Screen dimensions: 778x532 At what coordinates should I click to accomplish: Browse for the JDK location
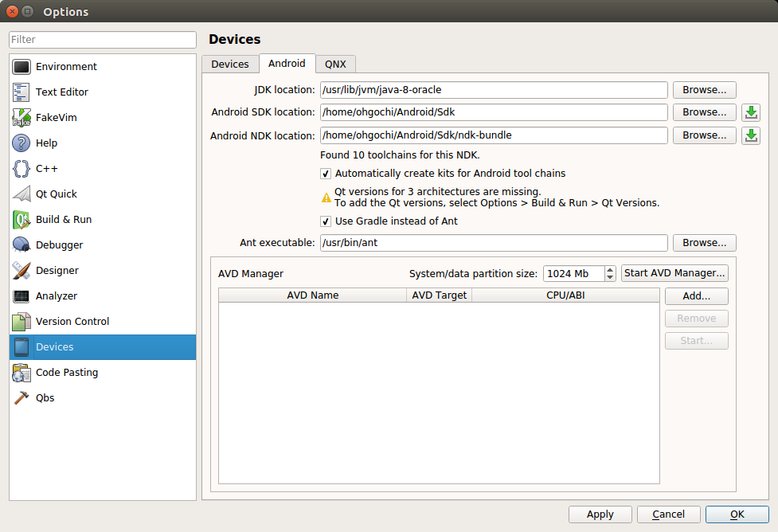[705, 90]
